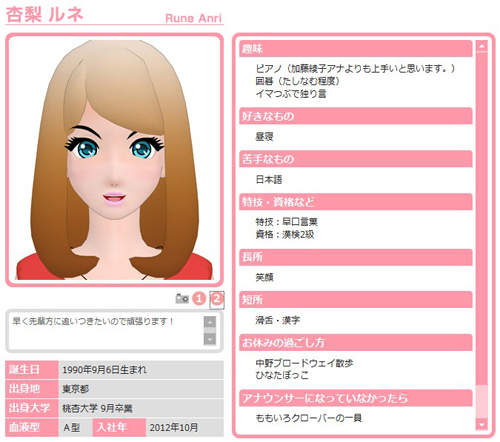
Task: Click the 出身地 label cell
Action: click(32, 389)
